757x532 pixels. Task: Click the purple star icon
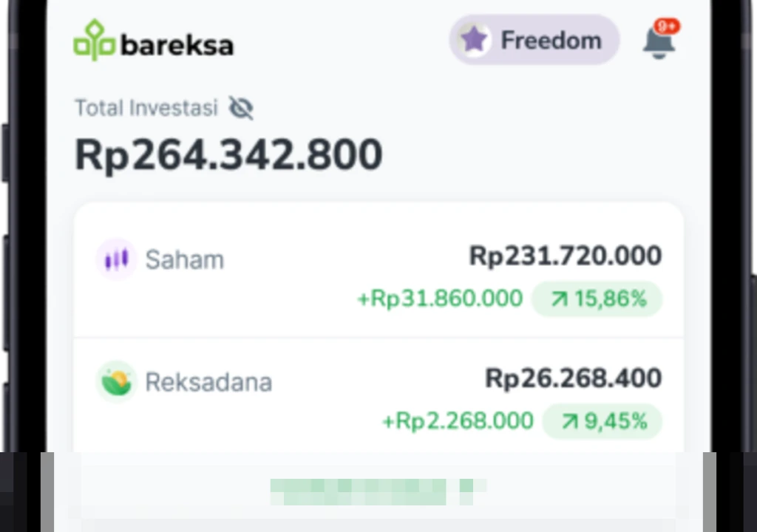coord(474,40)
